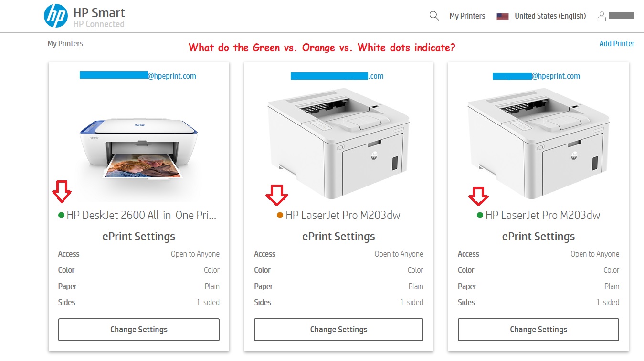The height and width of the screenshot is (361, 644).
Task: Click Change Settings for right LaserJet M203dw
Action: coord(538,330)
